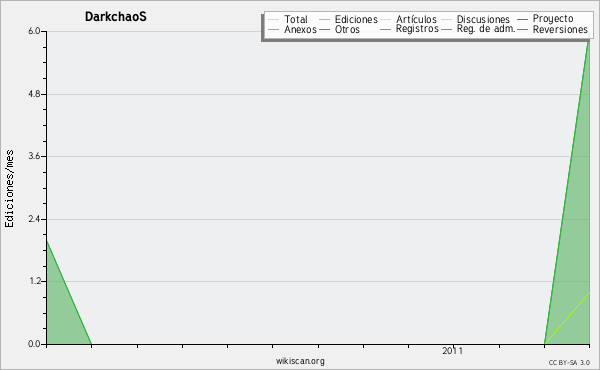Click the light blue Total color line
Image resolution: width=600 pixels, height=370 pixels.
[x=274, y=19]
